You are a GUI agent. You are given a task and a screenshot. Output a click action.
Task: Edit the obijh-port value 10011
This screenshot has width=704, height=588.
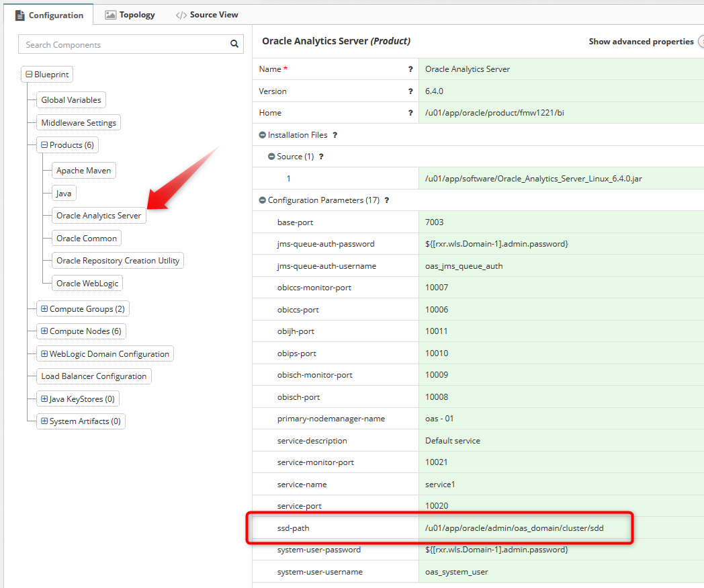coord(561,331)
